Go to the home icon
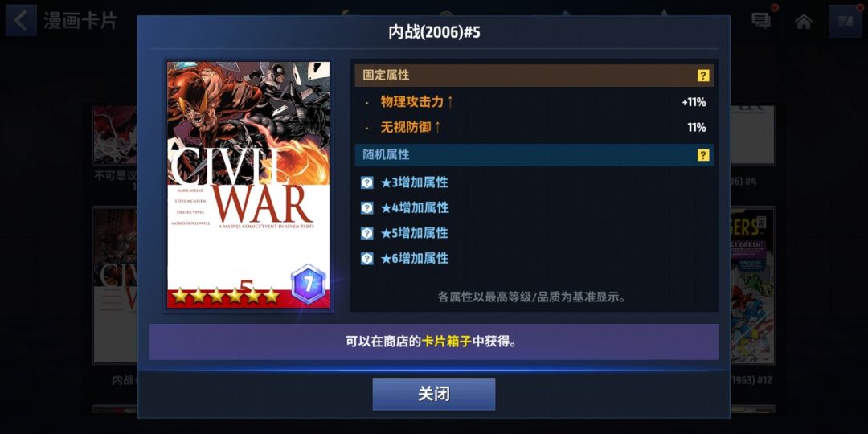This screenshot has width=868, height=434. click(803, 22)
